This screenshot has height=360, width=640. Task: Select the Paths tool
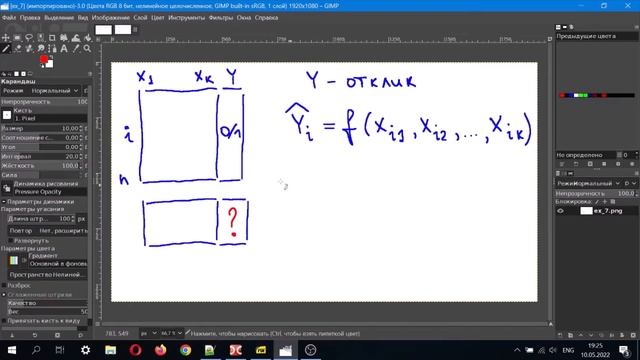[52, 49]
